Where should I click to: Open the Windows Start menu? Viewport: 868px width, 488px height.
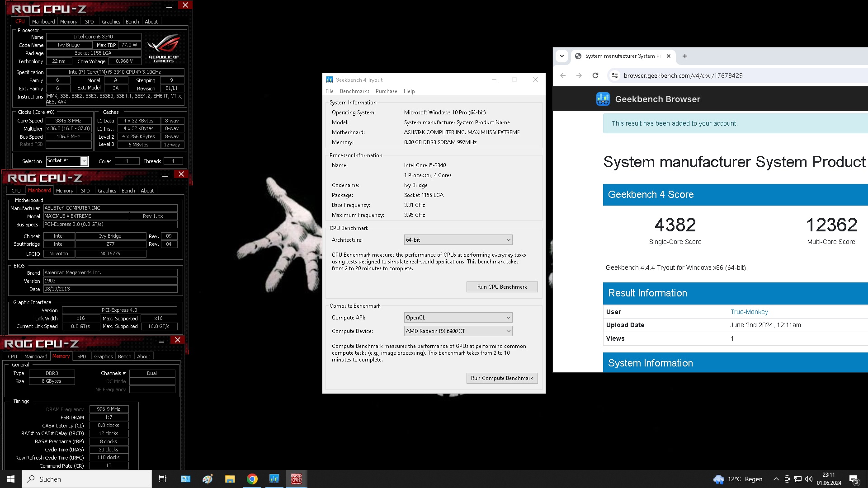[x=11, y=479]
